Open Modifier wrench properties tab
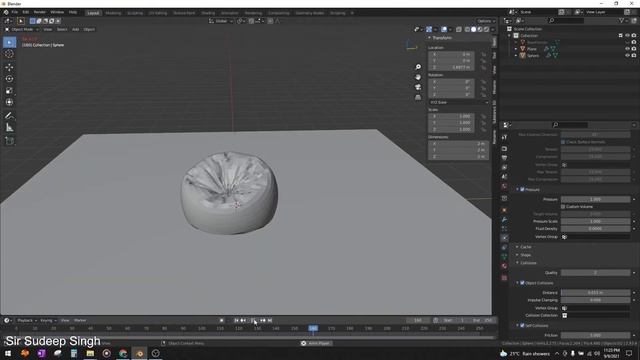640x360 pixels. point(504,220)
